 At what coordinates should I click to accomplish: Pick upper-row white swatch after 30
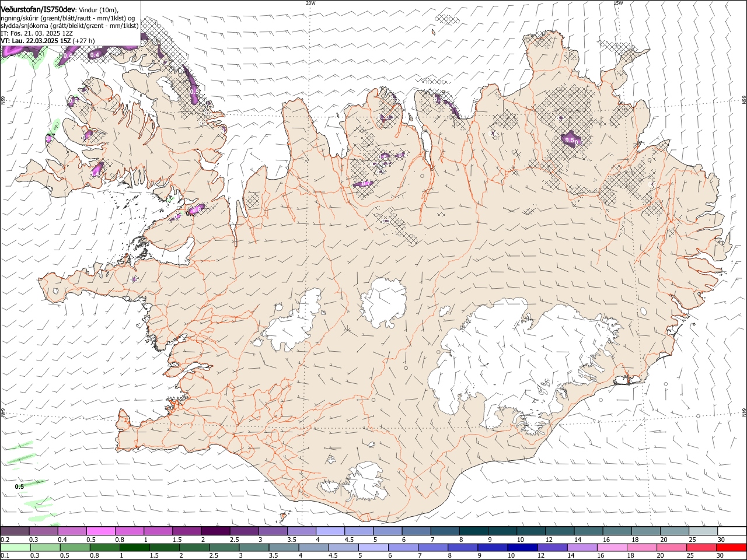point(732,531)
